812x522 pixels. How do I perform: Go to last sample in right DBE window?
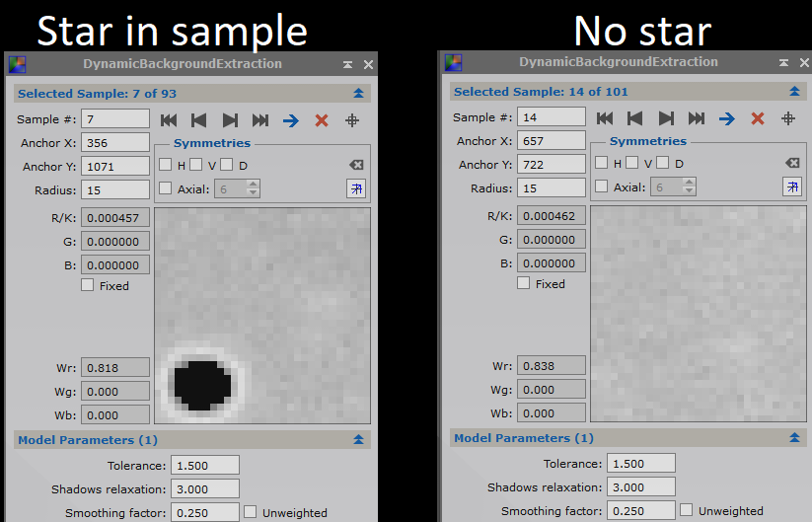(x=697, y=118)
